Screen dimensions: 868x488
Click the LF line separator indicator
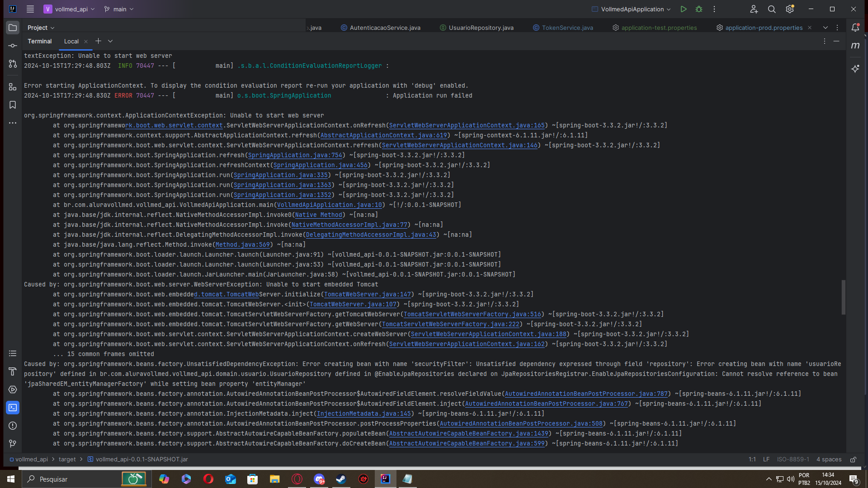point(766,459)
